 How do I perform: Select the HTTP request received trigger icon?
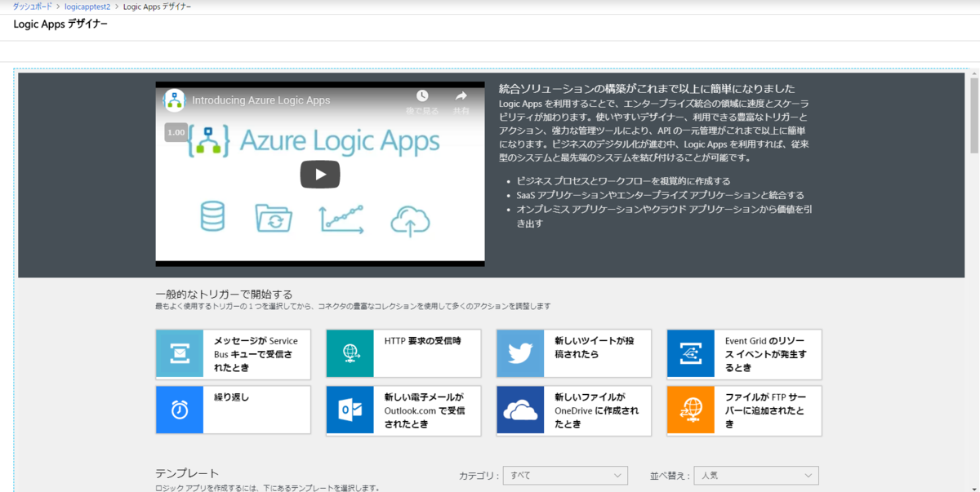(x=350, y=354)
